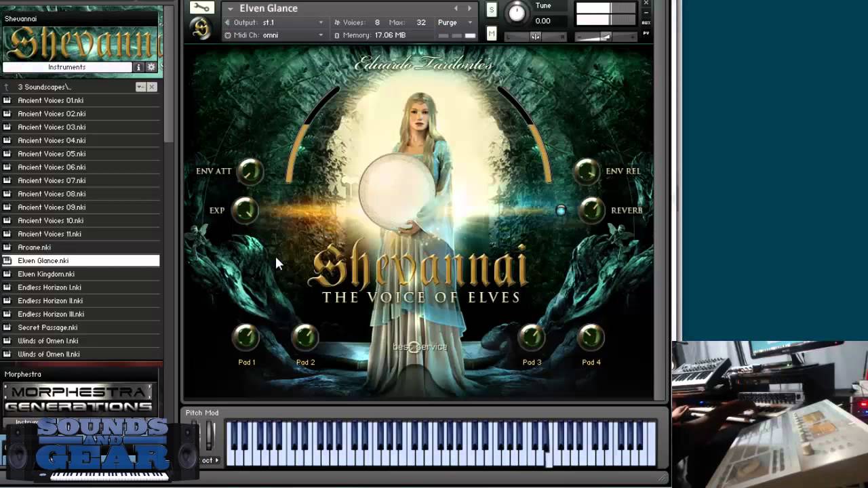
Task: Click the Pad 3 knob
Action: tap(532, 338)
